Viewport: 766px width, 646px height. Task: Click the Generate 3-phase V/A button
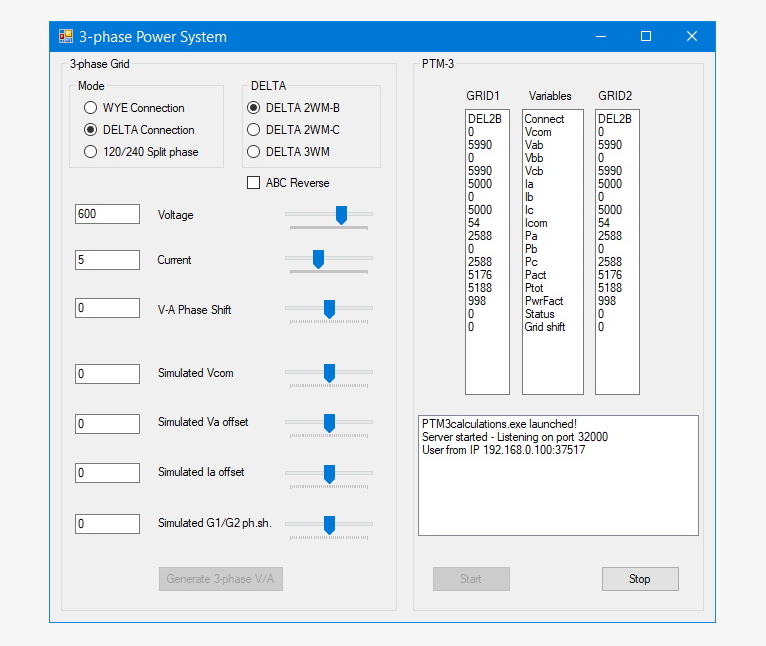coord(221,579)
